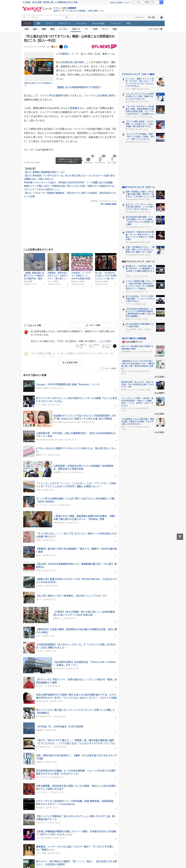Report a problem with this article
Image resolution: width=186 pixels, height=868 pixels.
31,162
